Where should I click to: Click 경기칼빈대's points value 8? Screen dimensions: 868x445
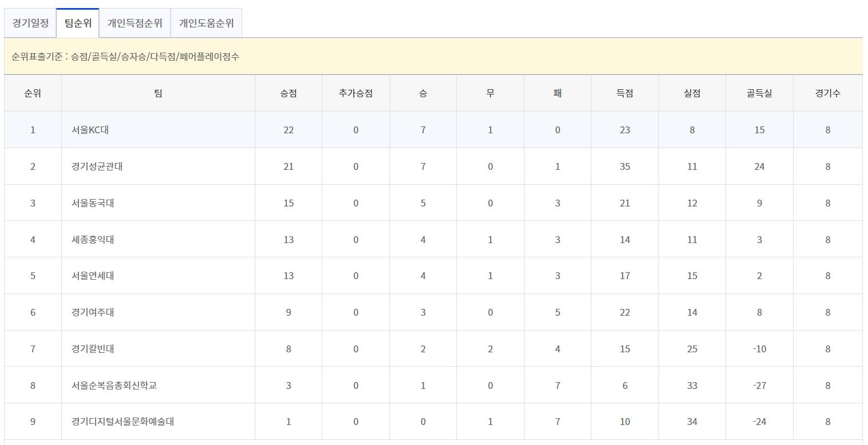pos(289,349)
